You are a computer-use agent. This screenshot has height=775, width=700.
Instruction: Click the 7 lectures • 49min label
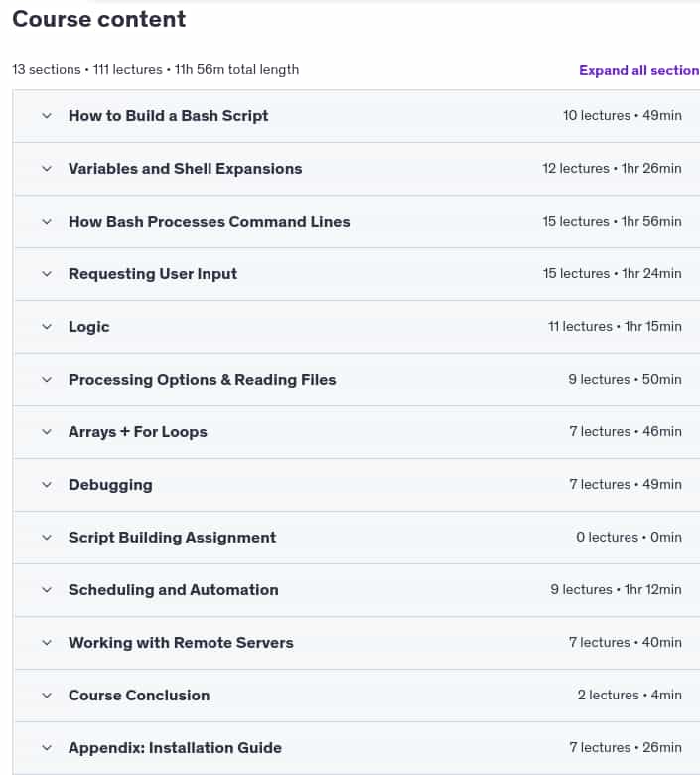(626, 485)
